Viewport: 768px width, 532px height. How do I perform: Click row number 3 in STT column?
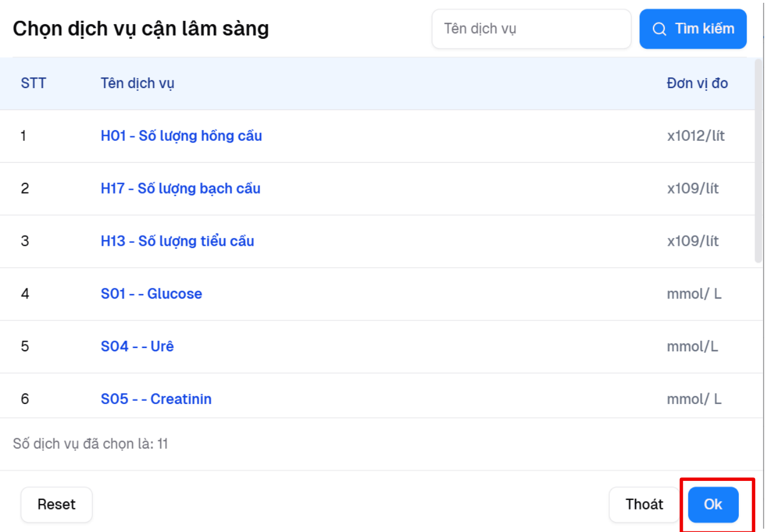point(25,241)
